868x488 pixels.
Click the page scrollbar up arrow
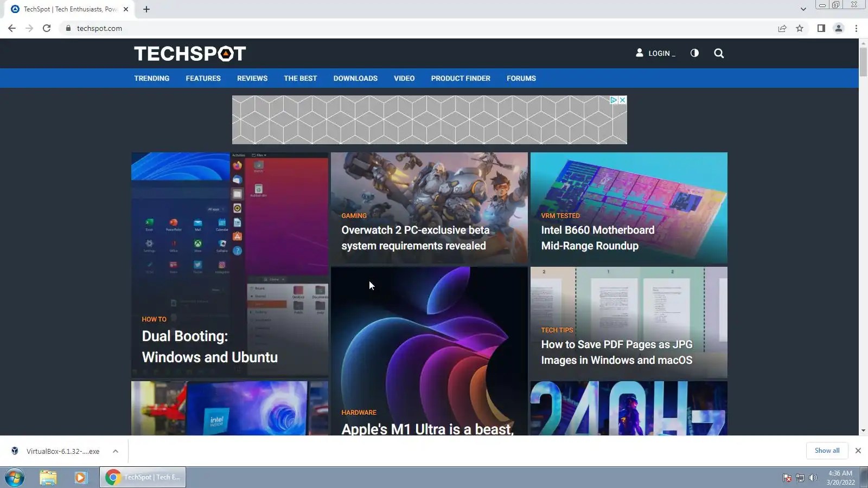[x=863, y=43]
